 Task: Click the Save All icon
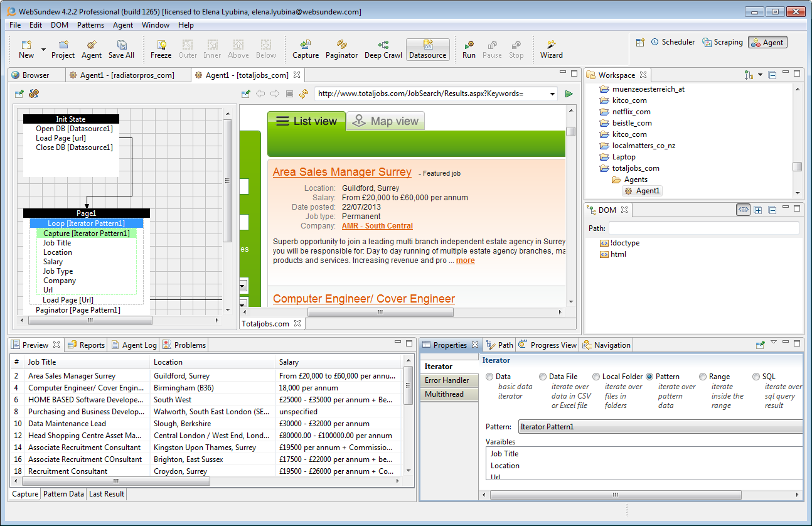pos(121,45)
